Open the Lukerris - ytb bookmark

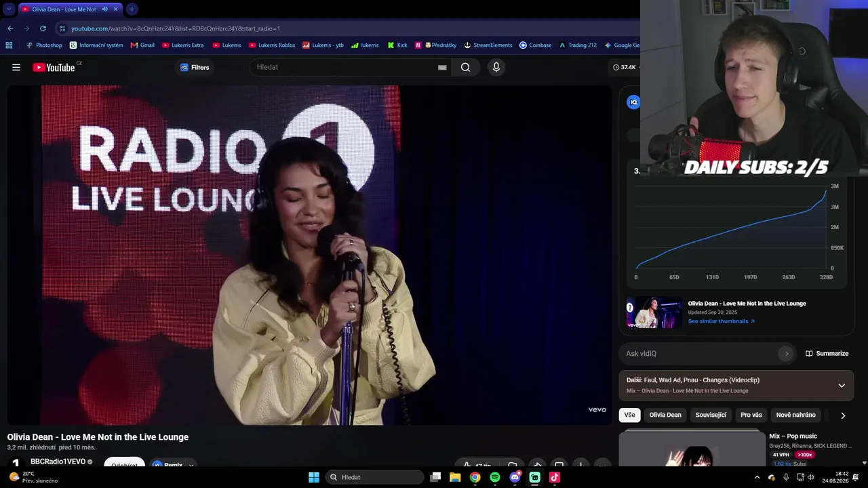(x=323, y=45)
